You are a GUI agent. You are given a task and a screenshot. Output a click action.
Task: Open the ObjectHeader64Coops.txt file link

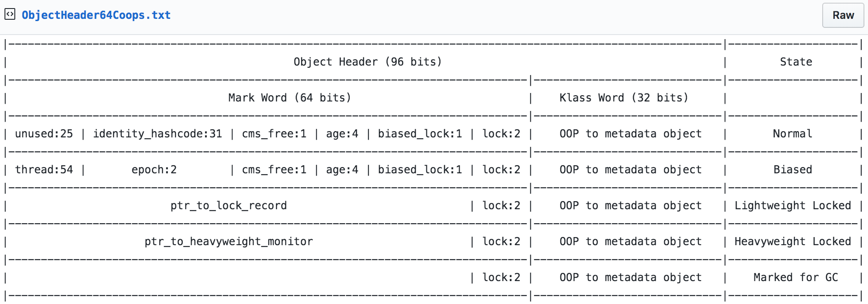(96, 15)
